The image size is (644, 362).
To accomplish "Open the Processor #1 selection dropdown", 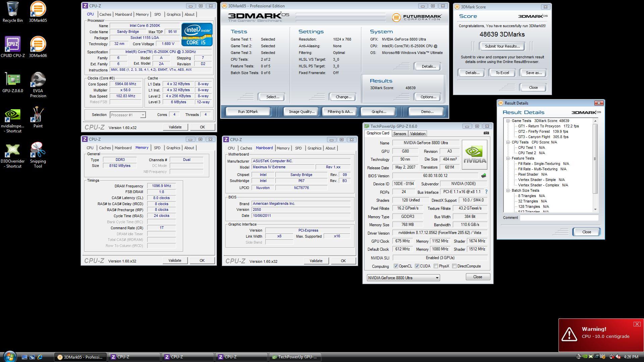I will click(x=127, y=115).
